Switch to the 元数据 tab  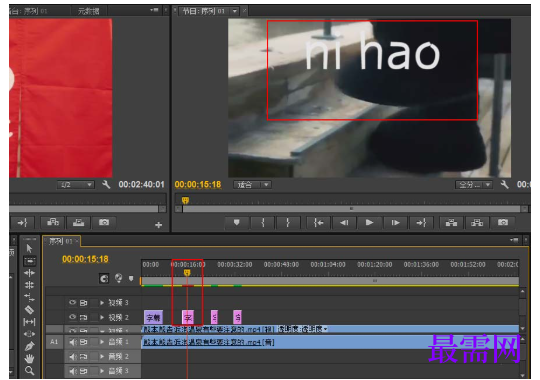click(x=89, y=11)
